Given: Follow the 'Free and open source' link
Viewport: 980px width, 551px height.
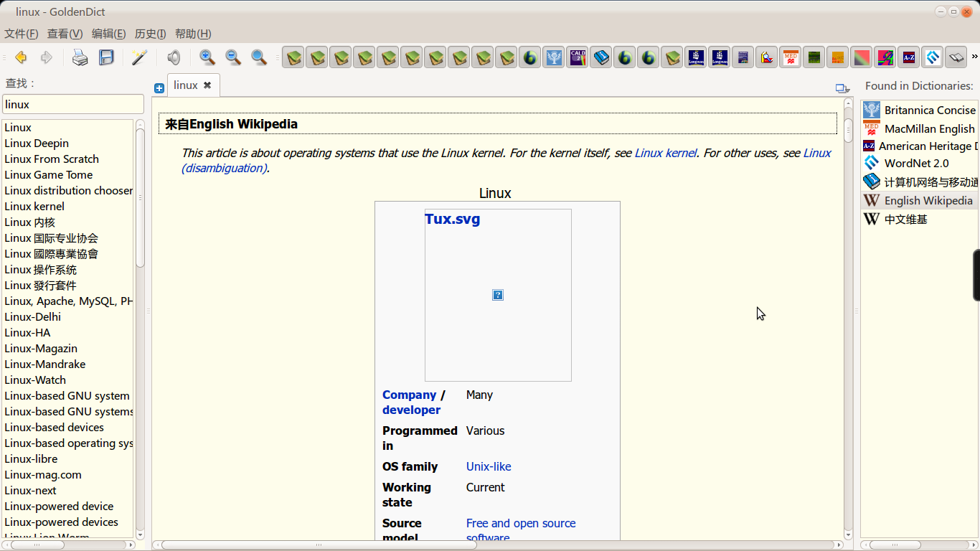Looking at the screenshot, I should (521, 530).
